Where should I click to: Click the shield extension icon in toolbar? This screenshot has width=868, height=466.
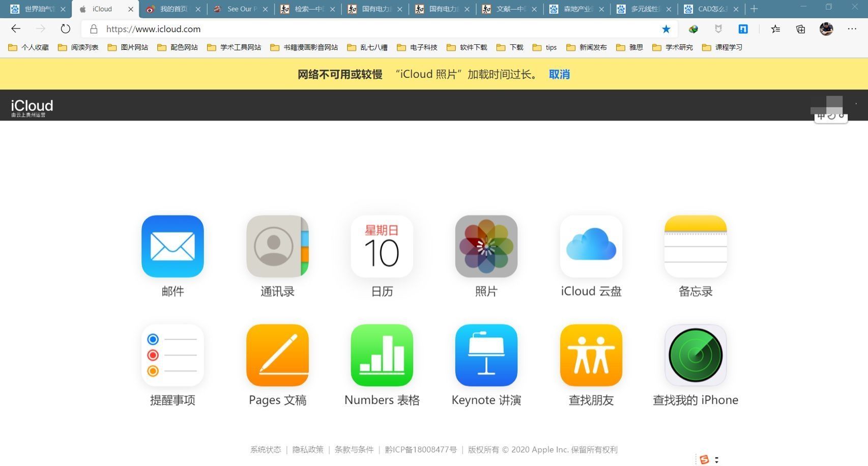coord(718,29)
